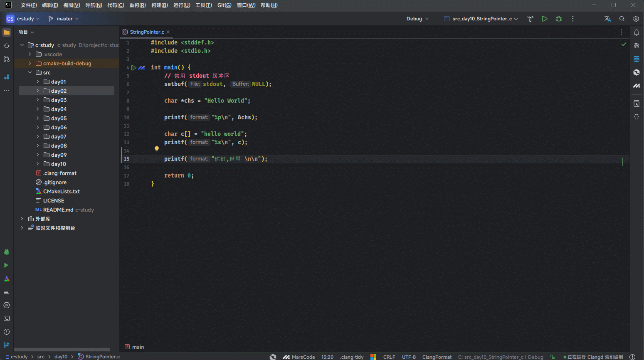Close the StringPointer.c editor tab
Image resolution: width=644 pixels, height=360 pixels.
(x=168, y=32)
